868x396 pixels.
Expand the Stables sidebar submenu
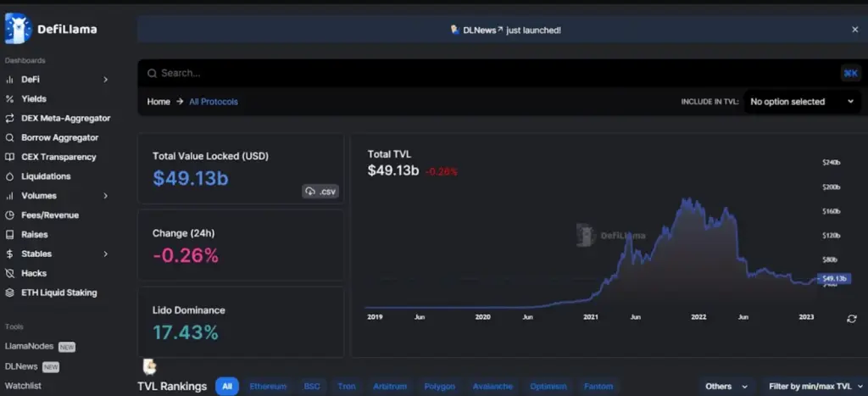tap(105, 254)
